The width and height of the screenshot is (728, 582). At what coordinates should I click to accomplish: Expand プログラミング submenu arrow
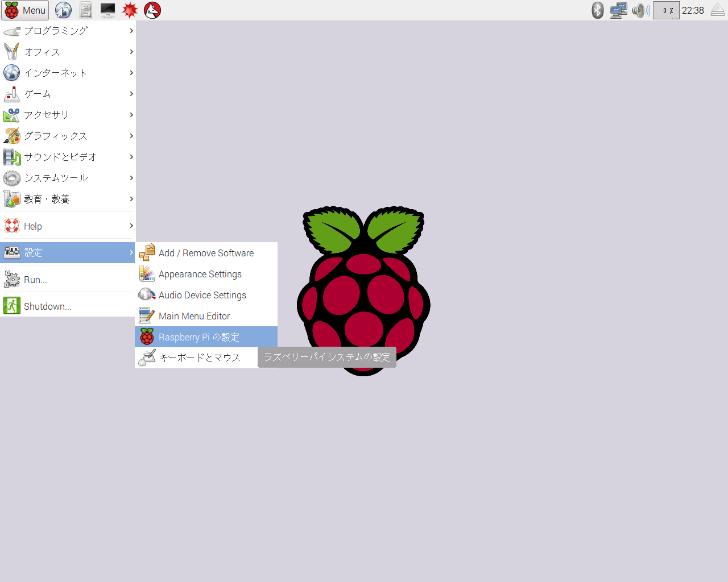pos(131,31)
